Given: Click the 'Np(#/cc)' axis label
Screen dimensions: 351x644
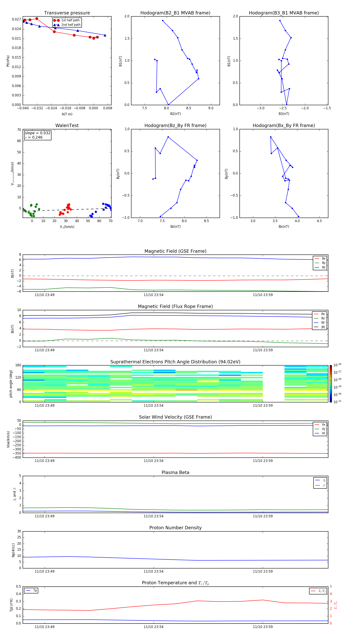Looking at the screenshot, I should coord(13,550).
